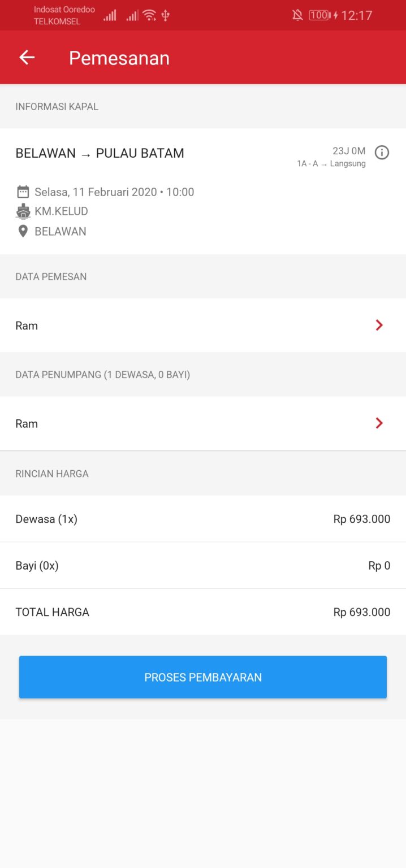Tap the ship icon next to KM.KELUD
Image resolution: width=406 pixels, height=868 pixels.
(23, 211)
